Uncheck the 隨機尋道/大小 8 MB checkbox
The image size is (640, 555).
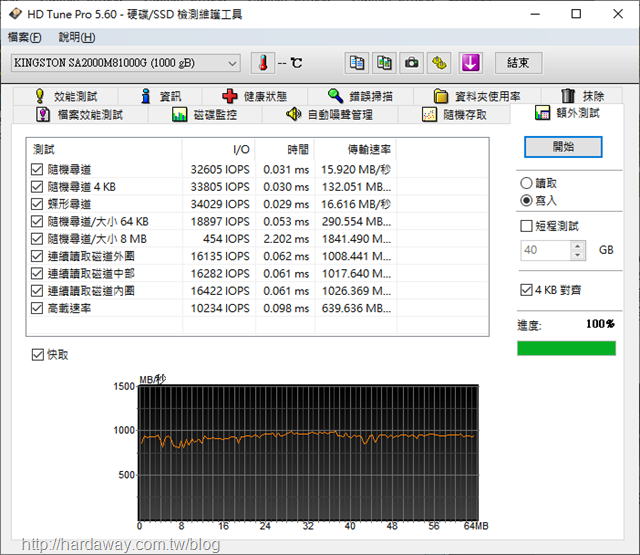pos(37,238)
